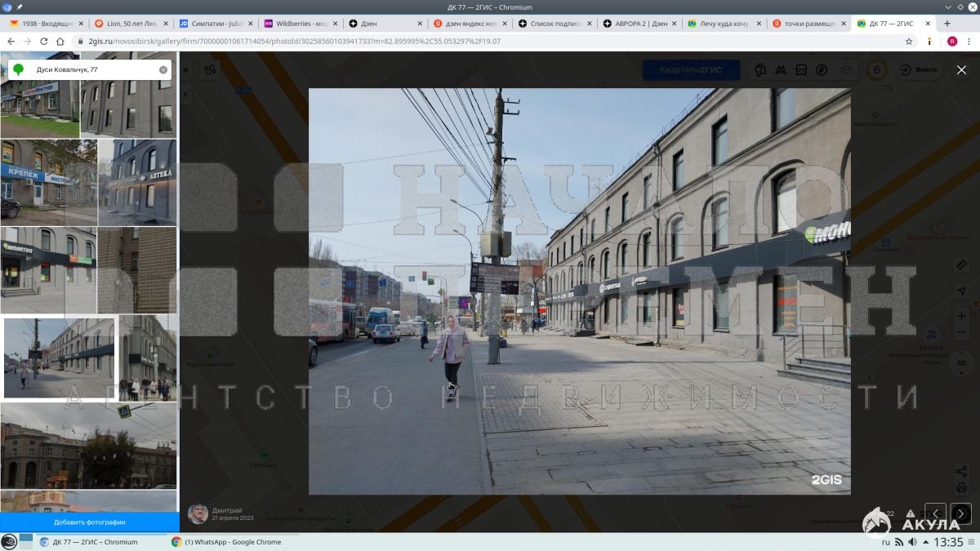
Task: Go to the next photo in gallery
Action: (960, 513)
